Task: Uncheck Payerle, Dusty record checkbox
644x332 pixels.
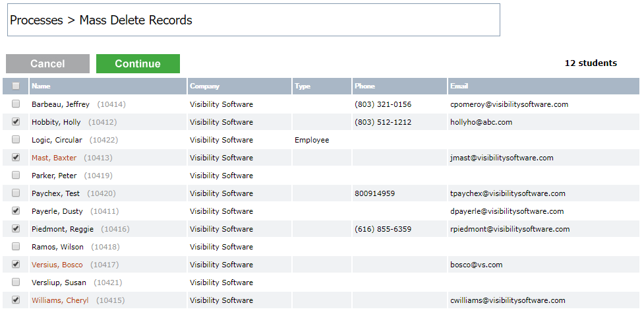Action: [x=16, y=211]
